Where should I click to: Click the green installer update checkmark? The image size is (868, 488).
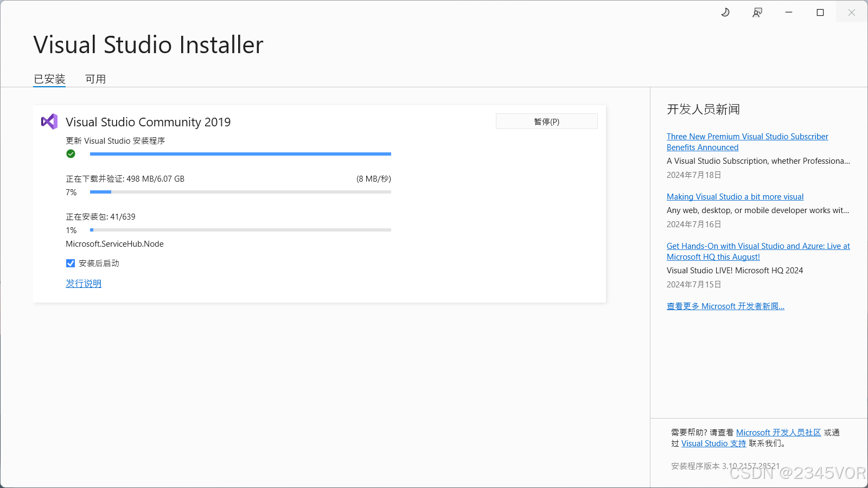(x=71, y=154)
